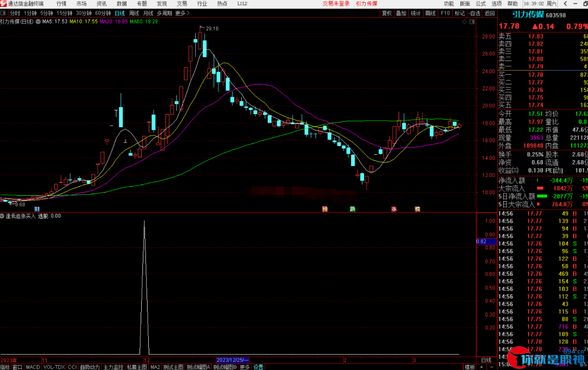This screenshot has width=588, height=370.
Task: Open the 公式 menu
Action: (481, 3)
